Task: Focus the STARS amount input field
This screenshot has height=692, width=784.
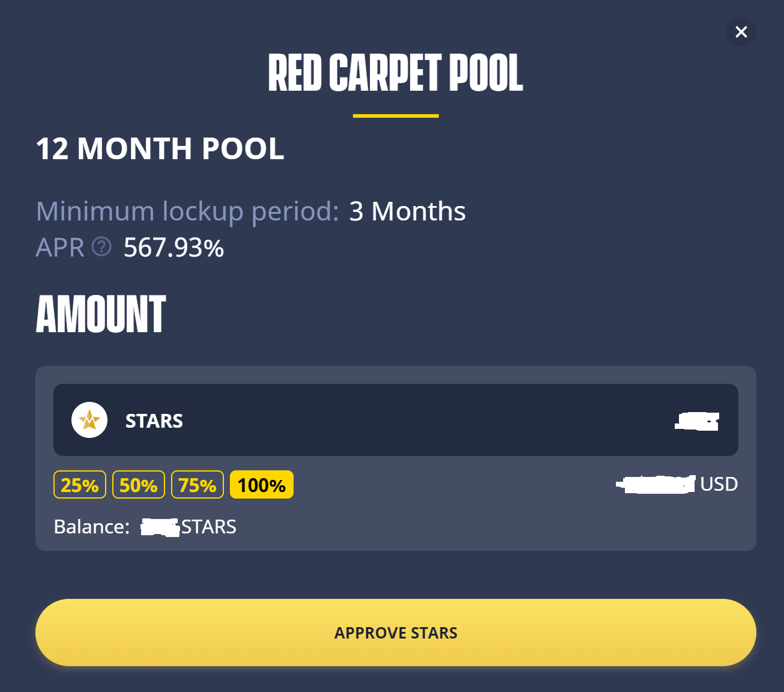Action: pyautogui.click(x=396, y=420)
